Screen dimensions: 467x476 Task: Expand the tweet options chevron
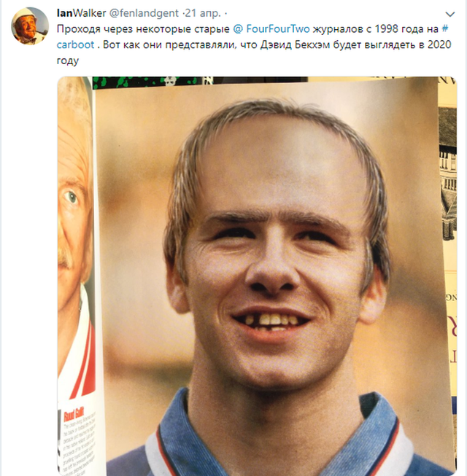click(449, 14)
